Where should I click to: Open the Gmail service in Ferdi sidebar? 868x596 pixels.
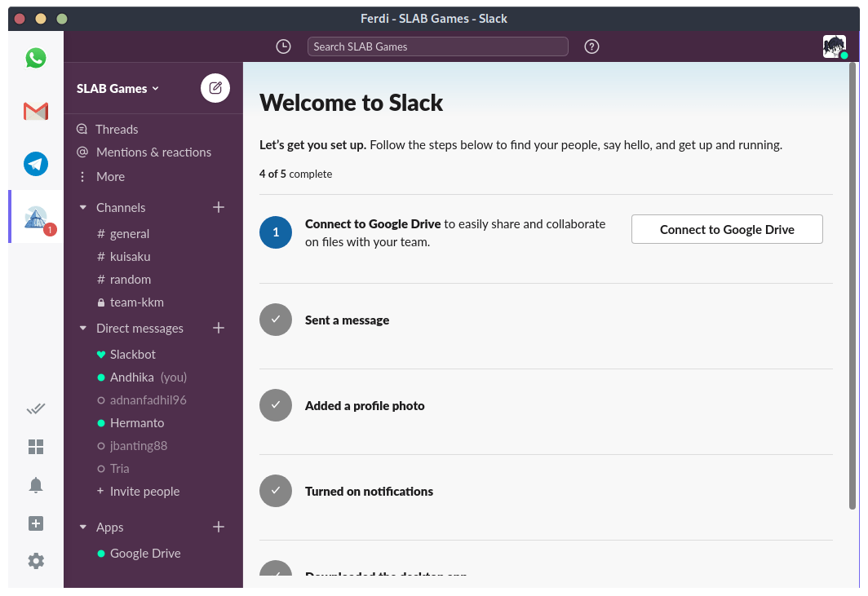point(36,111)
